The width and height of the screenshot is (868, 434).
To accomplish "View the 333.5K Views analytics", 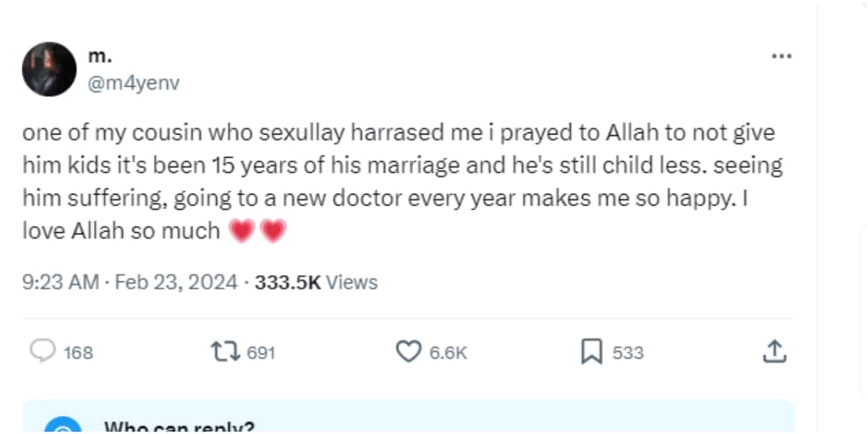I will pos(316,282).
